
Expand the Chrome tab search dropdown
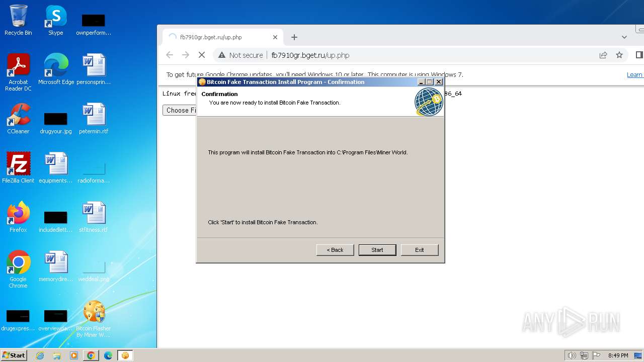pyautogui.click(x=624, y=37)
